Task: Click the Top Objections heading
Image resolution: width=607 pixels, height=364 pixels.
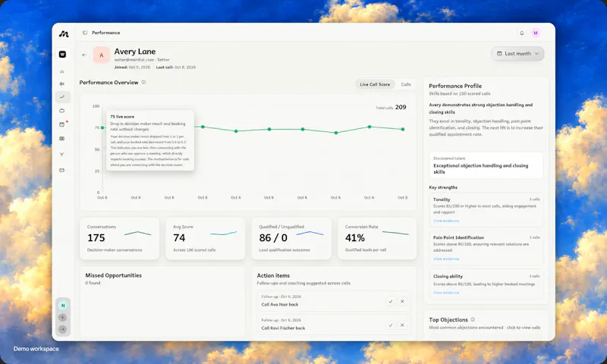Action: [448, 320]
